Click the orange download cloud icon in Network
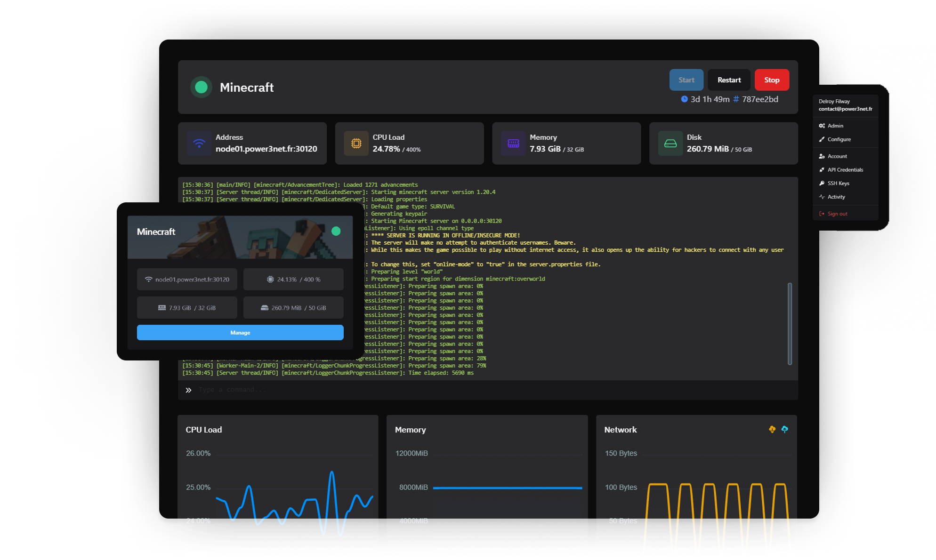936x560 pixels. point(772,429)
